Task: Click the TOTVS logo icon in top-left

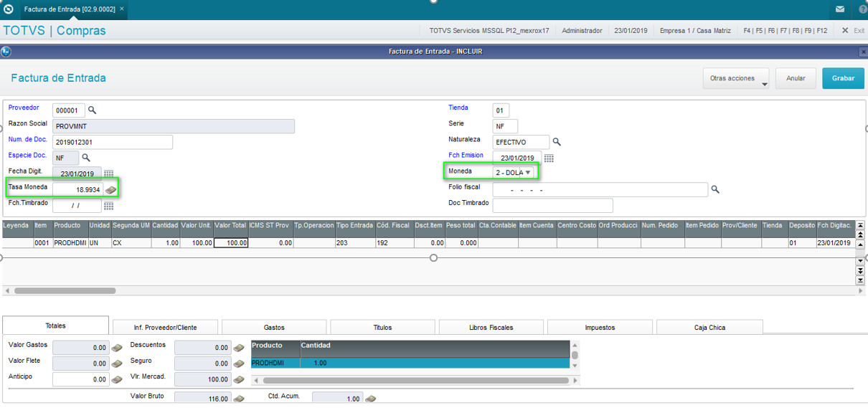Action: [x=9, y=9]
